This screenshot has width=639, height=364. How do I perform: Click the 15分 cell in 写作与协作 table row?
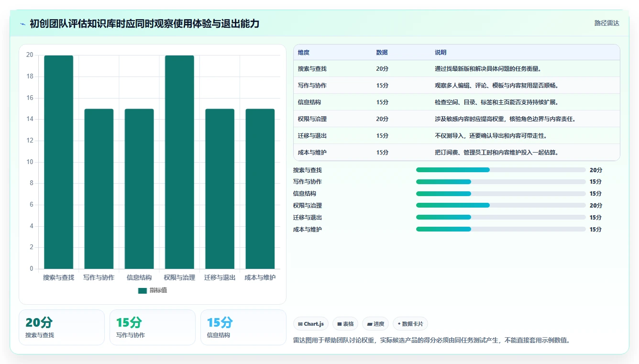pyautogui.click(x=383, y=86)
